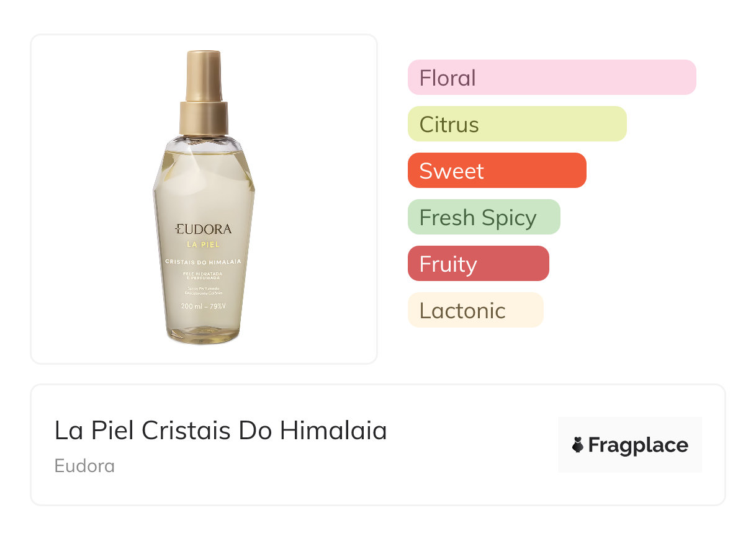Select the Citrus accord bar
Screen dimensions: 756x536
pos(516,124)
